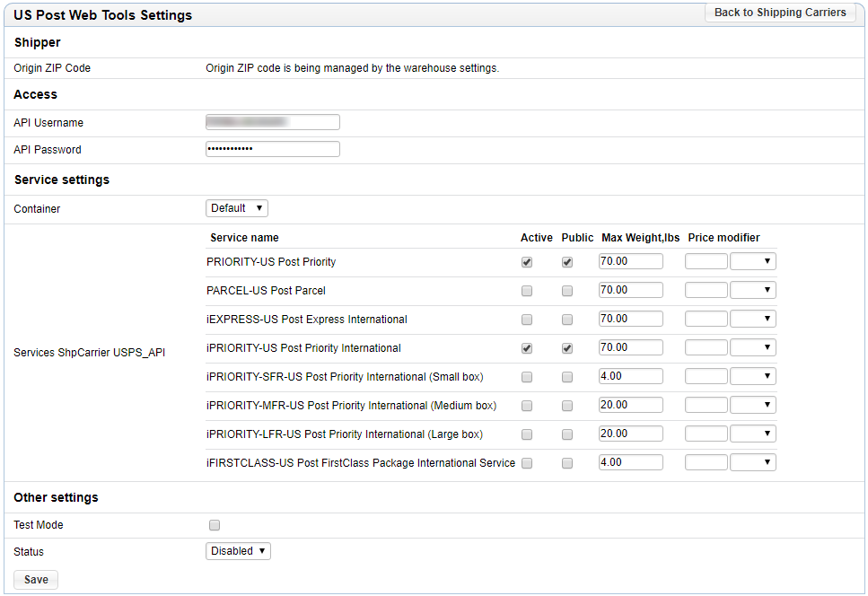Edit max weight for PRIORITY-US Post Priority

pos(630,261)
